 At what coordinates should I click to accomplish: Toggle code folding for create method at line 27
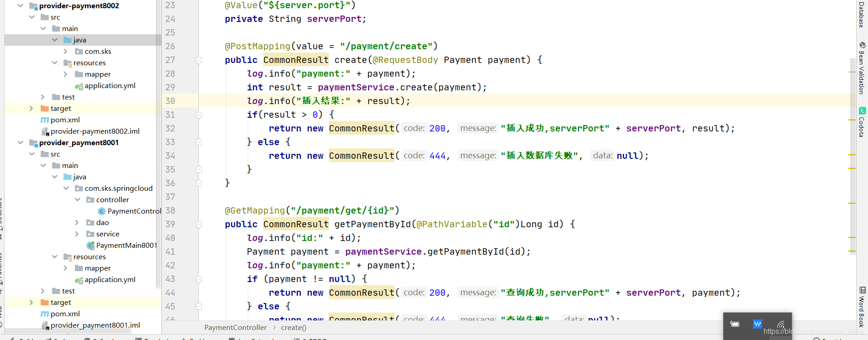click(199, 60)
